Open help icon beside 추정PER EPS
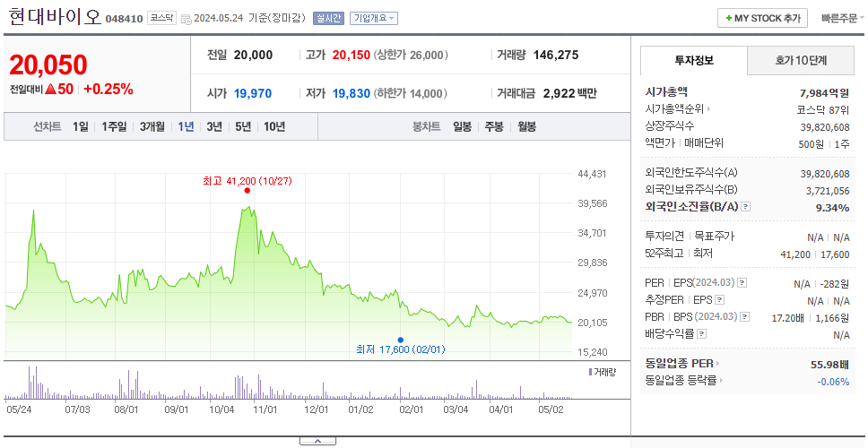Screen dimensions: 868x448 [719, 300]
